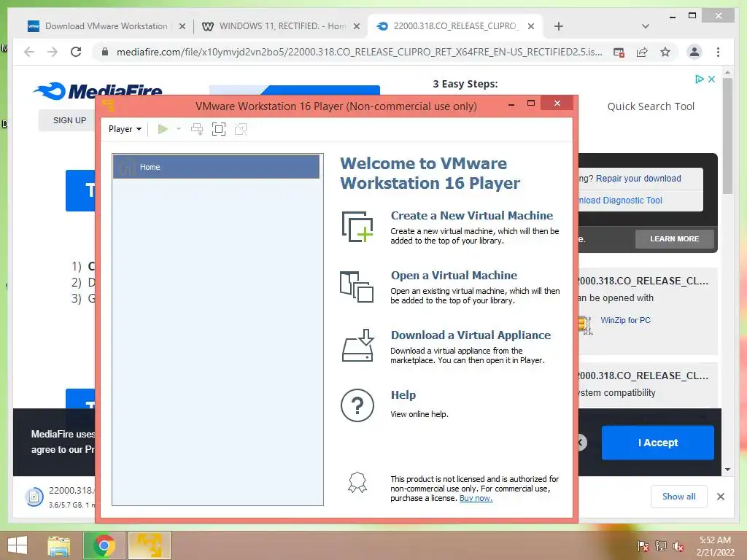This screenshot has width=747, height=560.
Task: Open the Create a New Virtual Machine link
Action: point(472,216)
